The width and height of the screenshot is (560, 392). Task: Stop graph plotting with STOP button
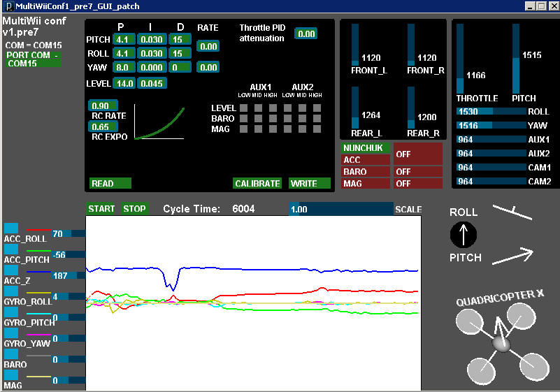134,208
